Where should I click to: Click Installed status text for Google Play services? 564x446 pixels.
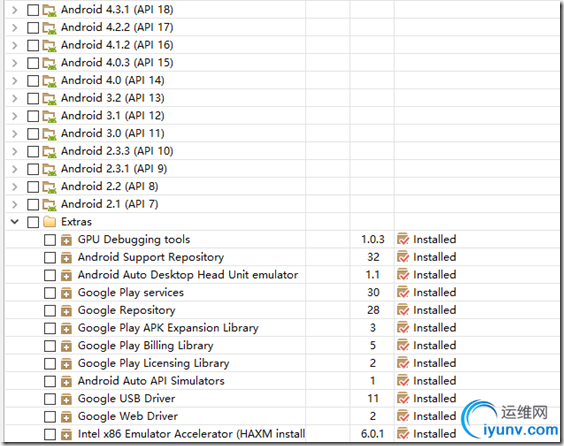(x=435, y=292)
